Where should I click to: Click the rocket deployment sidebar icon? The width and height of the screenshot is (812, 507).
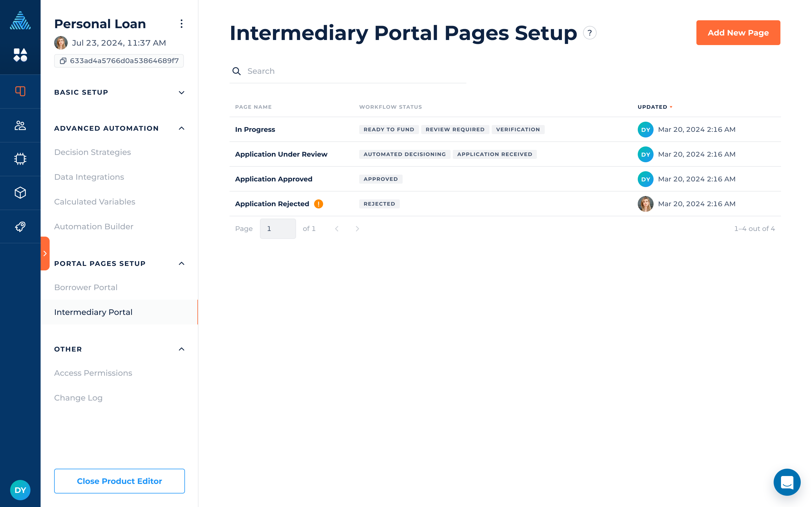(20, 227)
